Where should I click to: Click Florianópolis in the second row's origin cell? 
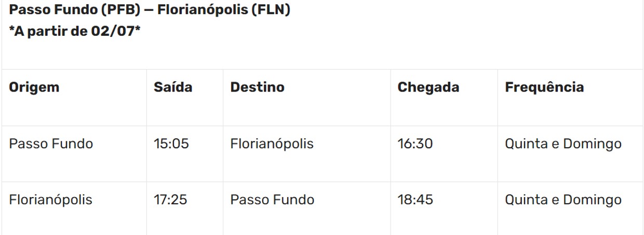(x=51, y=200)
